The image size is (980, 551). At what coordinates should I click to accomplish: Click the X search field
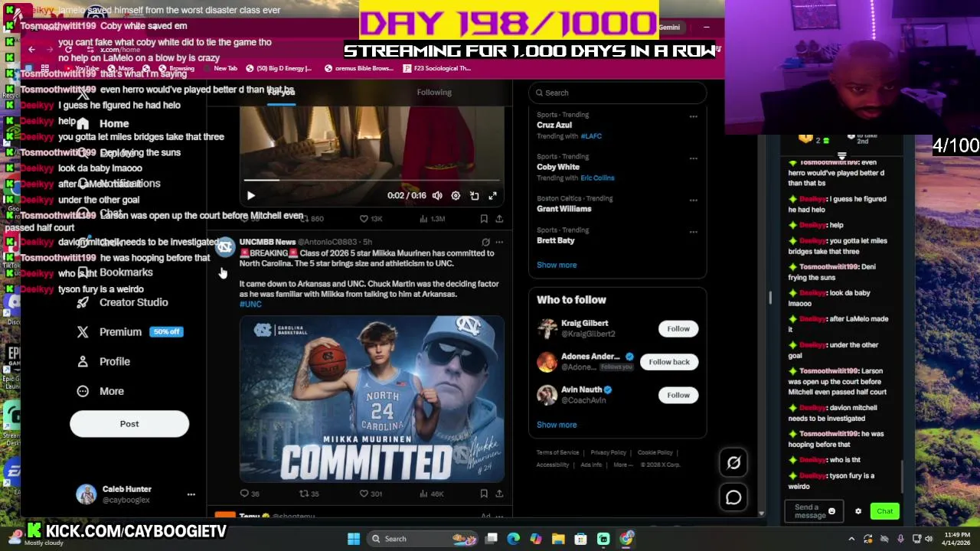617,93
